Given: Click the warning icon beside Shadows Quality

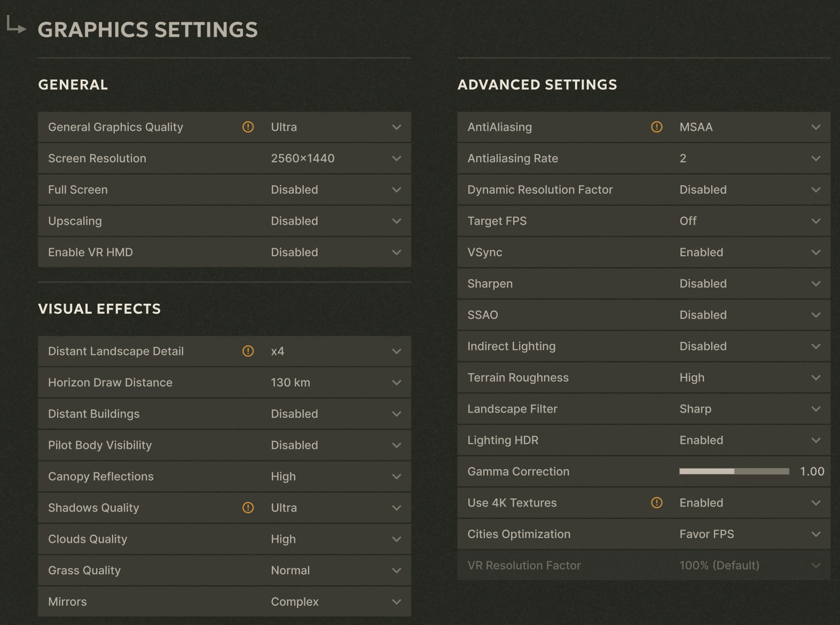Looking at the screenshot, I should (x=248, y=508).
